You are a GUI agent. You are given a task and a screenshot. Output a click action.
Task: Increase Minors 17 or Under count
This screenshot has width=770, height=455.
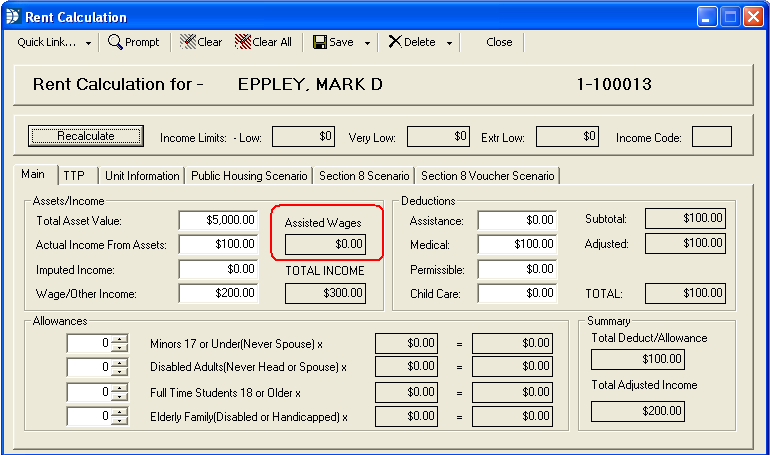coord(120,339)
